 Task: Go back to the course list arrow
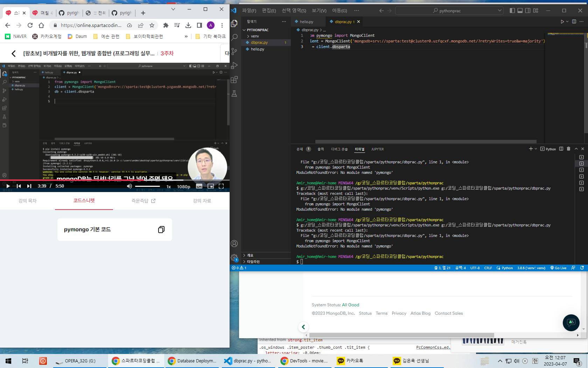click(x=14, y=53)
